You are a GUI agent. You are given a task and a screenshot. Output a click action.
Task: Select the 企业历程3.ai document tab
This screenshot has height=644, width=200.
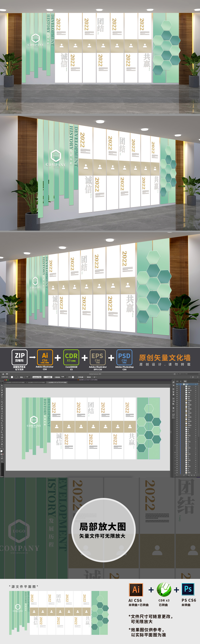tap(57, 382)
